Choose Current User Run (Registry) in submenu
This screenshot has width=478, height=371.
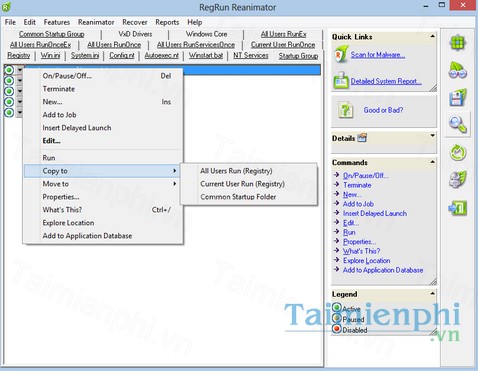tap(249, 184)
